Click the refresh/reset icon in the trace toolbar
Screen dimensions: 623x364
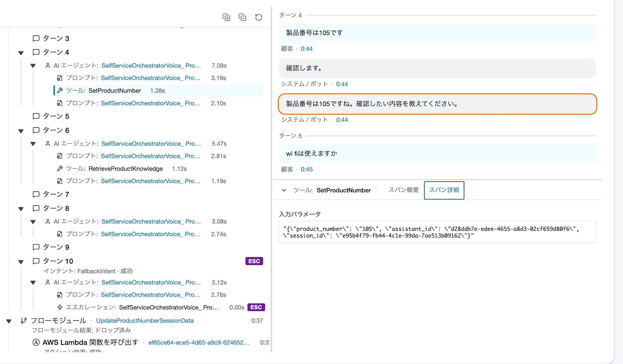259,17
